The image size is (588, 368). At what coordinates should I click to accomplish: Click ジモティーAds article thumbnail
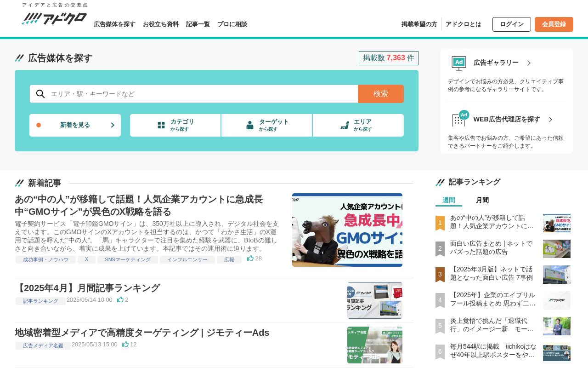pyautogui.click(x=375, y=345)
